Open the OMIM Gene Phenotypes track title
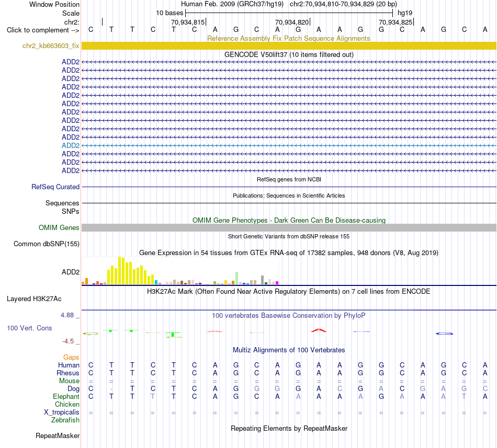This screenshot has height=448, width=497. [x=289, y=221]
